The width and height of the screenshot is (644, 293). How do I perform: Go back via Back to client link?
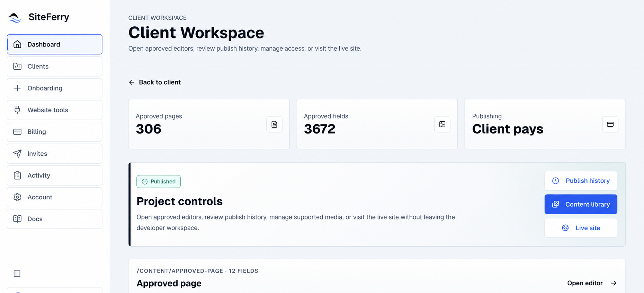pos(155,82)
